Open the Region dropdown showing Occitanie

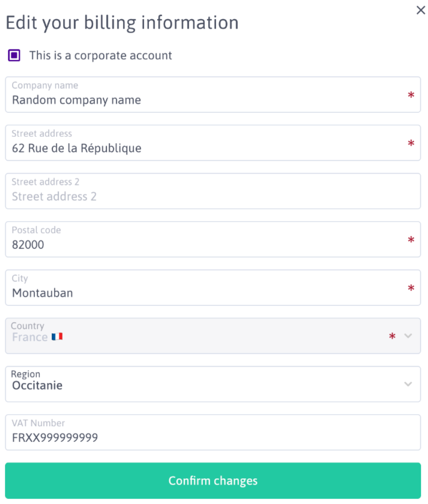pos(204,385)
